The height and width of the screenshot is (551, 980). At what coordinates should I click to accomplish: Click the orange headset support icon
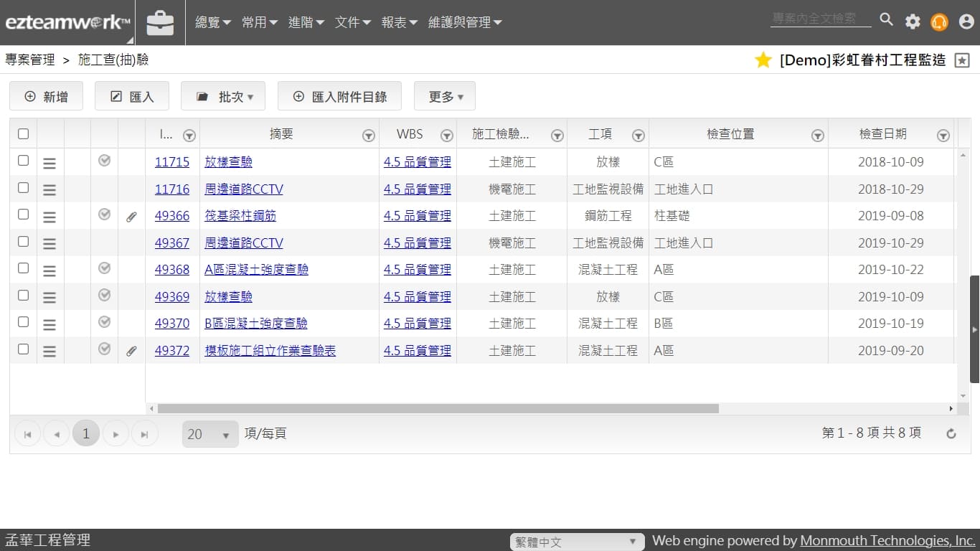click(x=939, y=22)
